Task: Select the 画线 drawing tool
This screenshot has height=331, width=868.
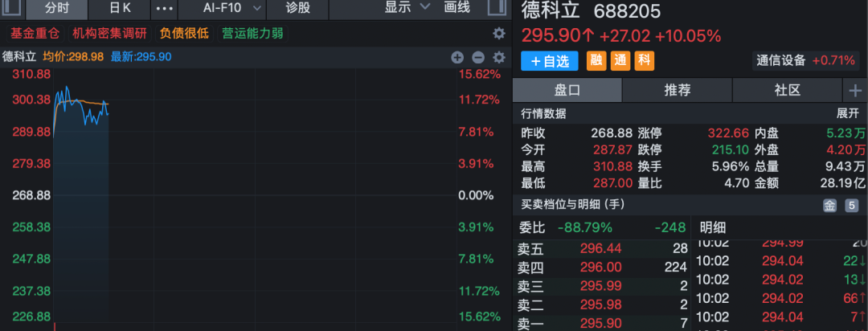Action: (457, 7)
